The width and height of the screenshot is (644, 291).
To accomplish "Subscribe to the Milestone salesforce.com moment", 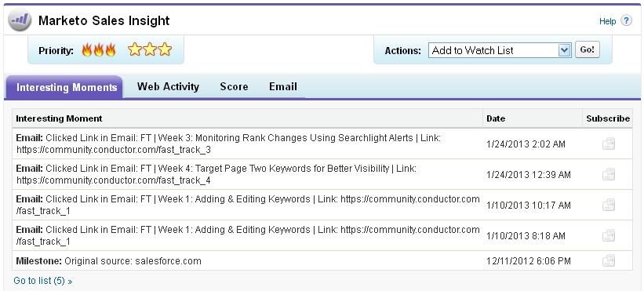I will coord(608,260).
